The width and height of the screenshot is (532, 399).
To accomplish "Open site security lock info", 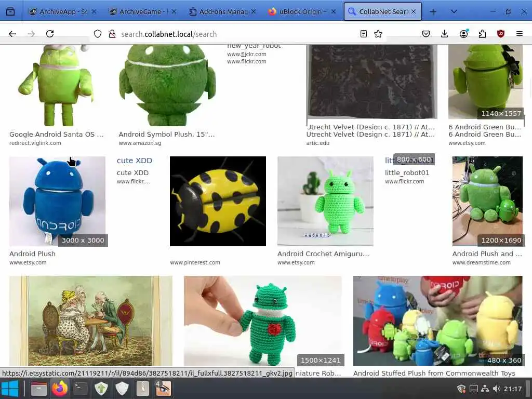I will [x=112, y=34].
